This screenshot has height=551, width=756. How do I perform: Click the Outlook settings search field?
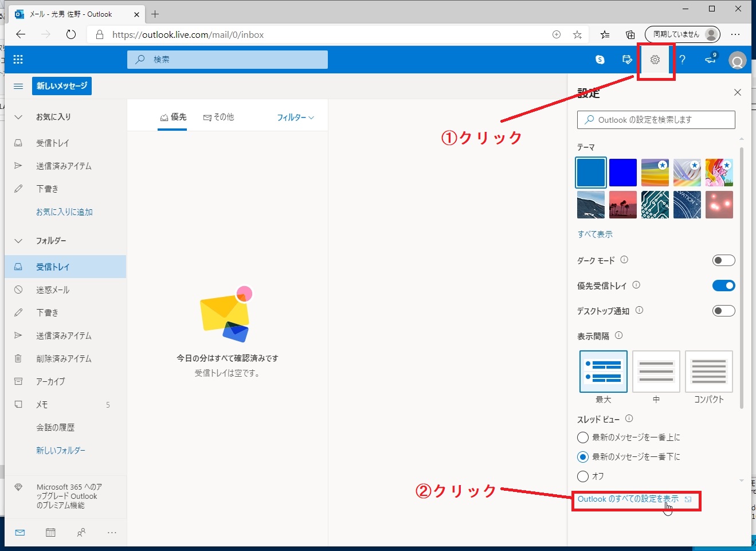tap(655, 119)
